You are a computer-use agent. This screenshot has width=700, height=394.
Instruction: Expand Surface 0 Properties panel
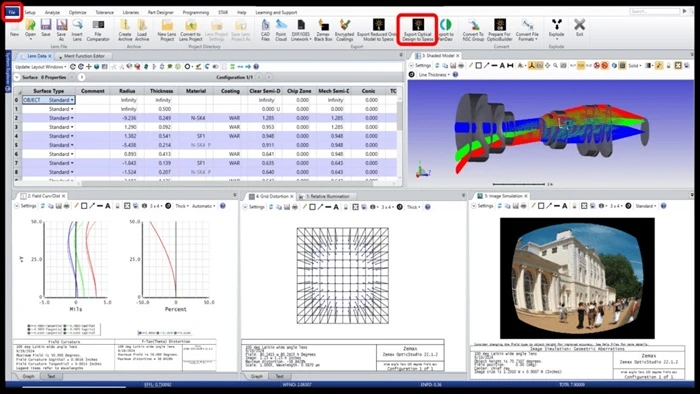tap(17, 77)
